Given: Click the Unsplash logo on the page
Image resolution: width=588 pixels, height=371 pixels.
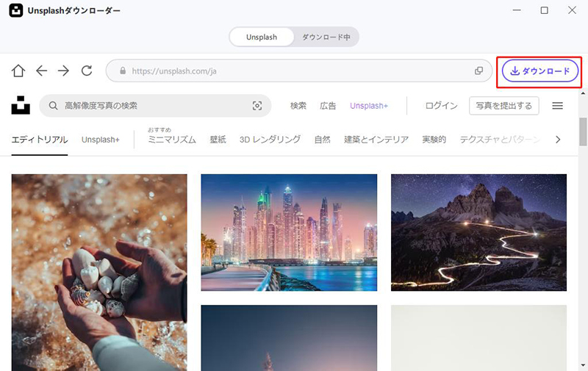Looking at the screenshot, I should pyautogui.click(x=21, y=105).
